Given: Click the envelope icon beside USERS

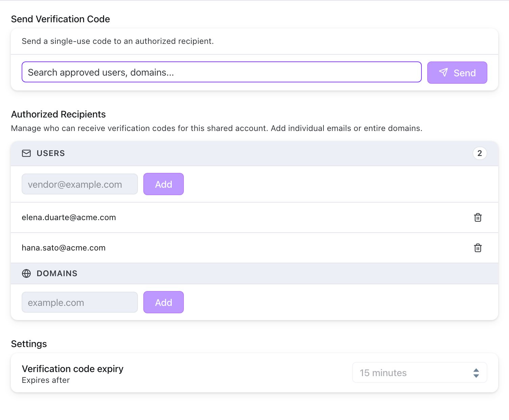Looking at the screenshot, I should tap(26, 153).
